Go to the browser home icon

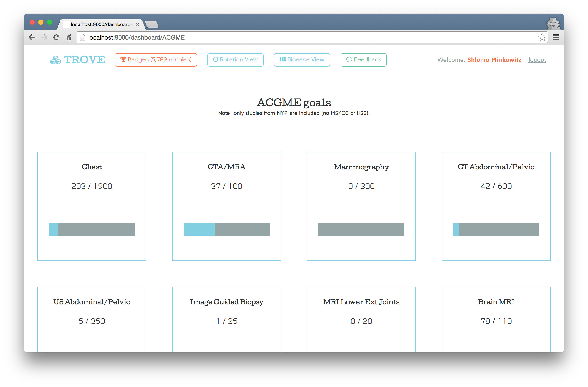[69, 37]
